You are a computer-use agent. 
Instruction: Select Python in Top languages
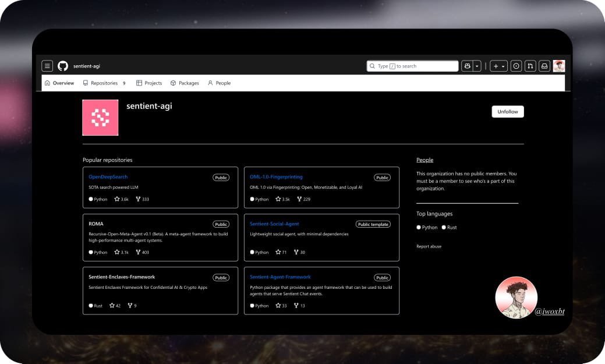[x=427, y=227]
